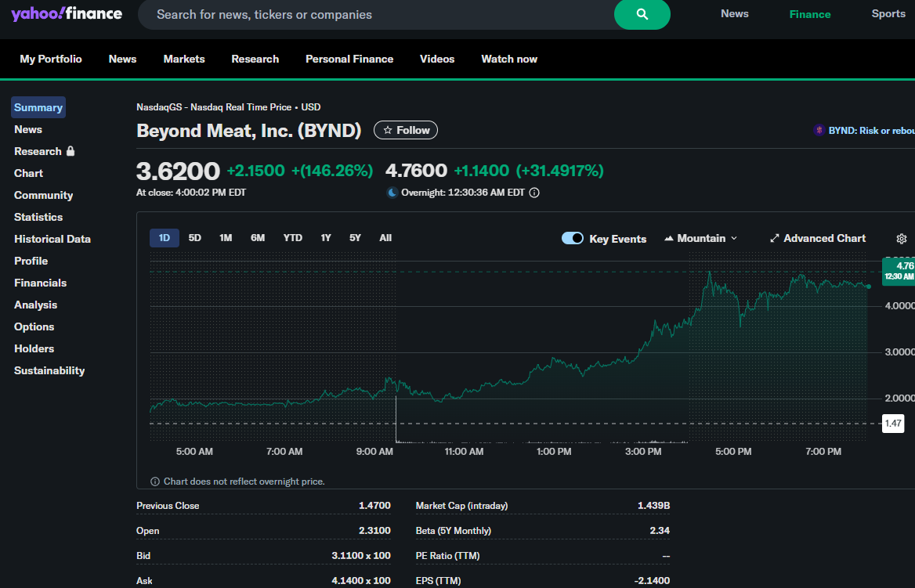915x588 pixels.
Task: Open Profile in the sidebar
Action: 31,261
